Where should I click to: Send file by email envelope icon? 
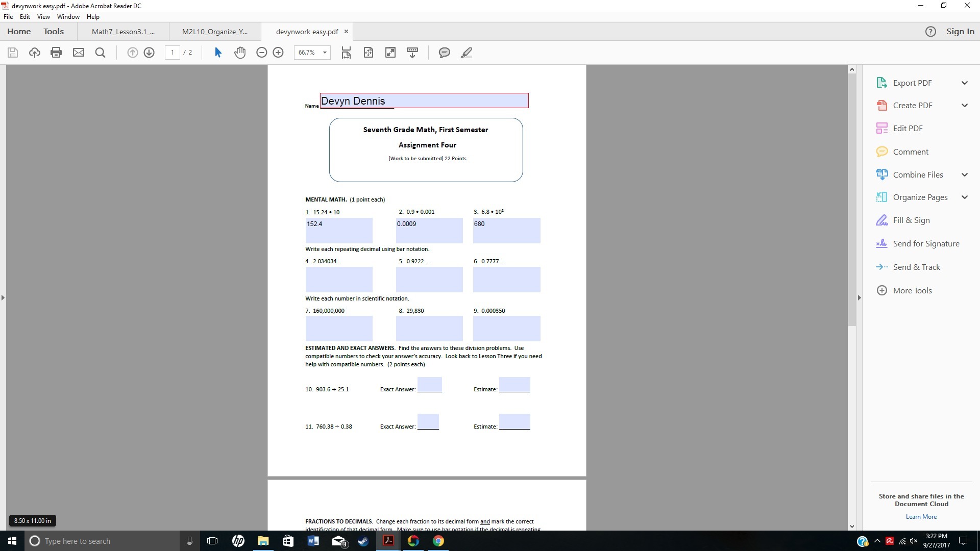point(79,53)
